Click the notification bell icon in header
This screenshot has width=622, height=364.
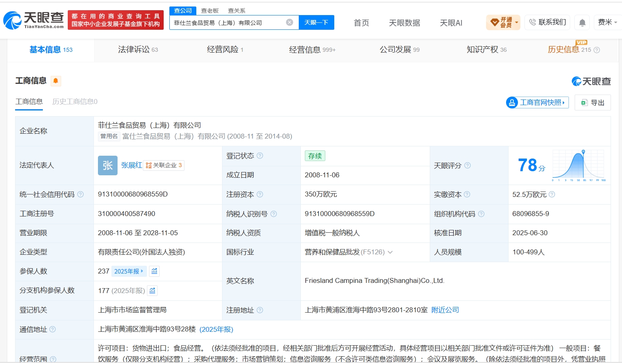point(582,22)
